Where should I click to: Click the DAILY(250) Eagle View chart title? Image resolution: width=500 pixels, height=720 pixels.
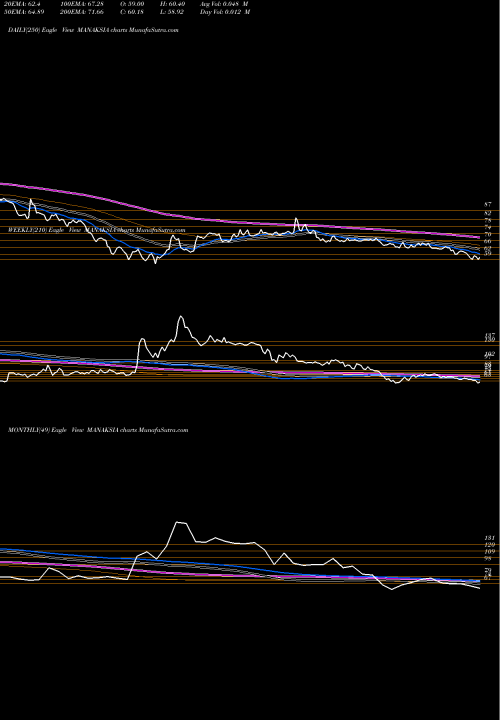tap(93, 30)
